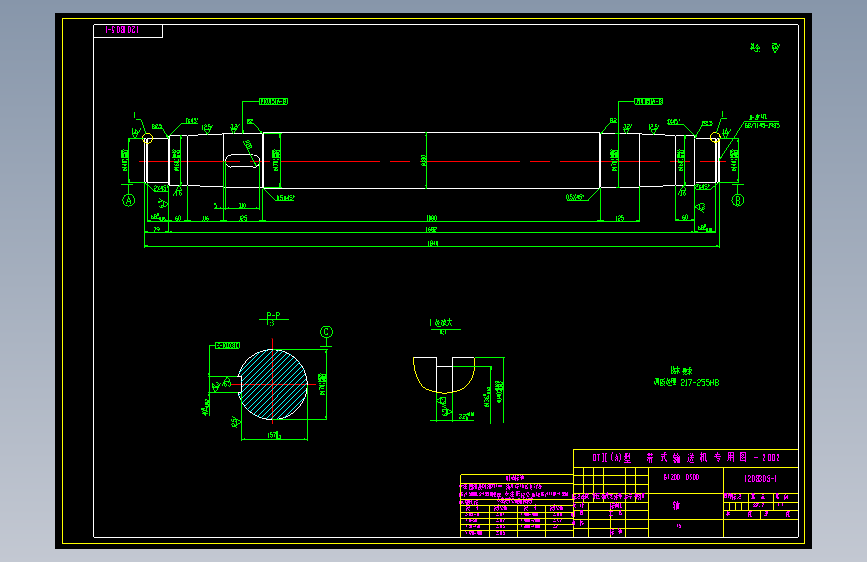Viewport: 867px width, 562px height.
Task: Click the drawing number 120B3D5-1 in title block
Action: 760,478
